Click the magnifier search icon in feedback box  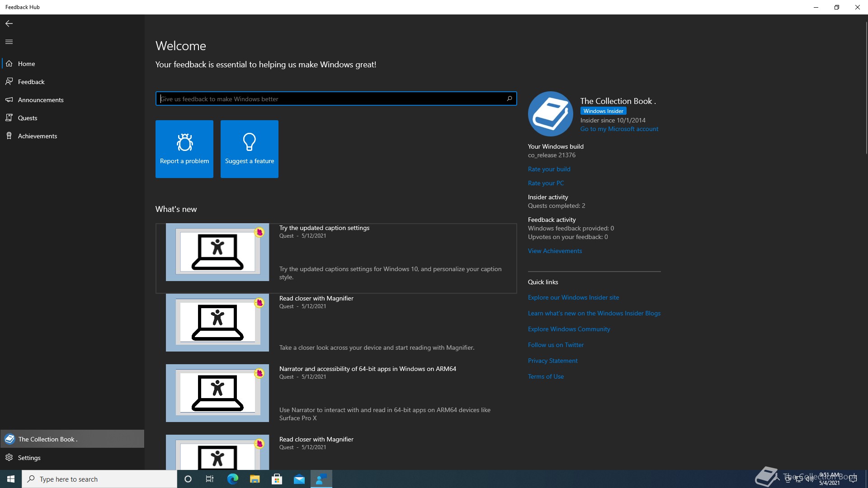[x=509, y=99]
